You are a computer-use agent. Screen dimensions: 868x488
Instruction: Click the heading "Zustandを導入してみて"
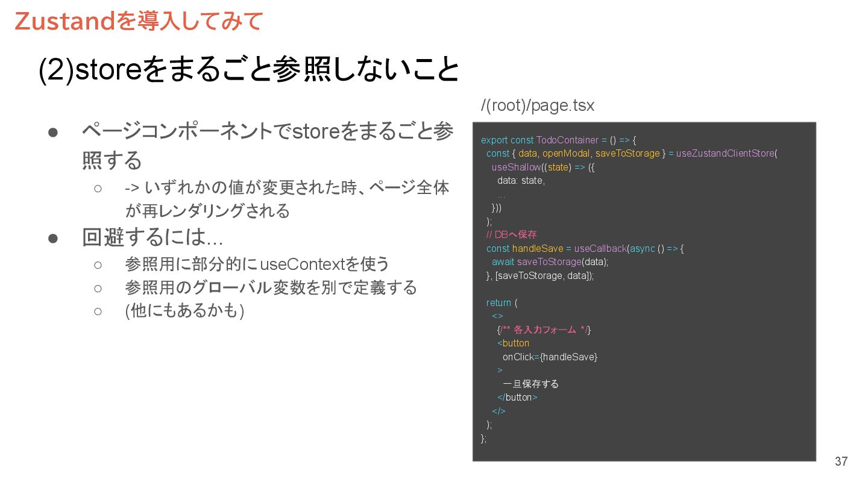coord(139,21)
